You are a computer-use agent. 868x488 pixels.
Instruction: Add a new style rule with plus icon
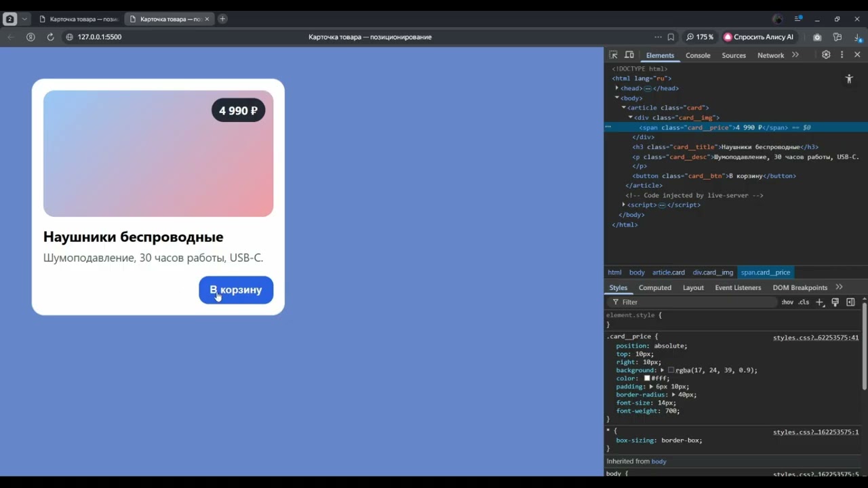pos(819,302)
